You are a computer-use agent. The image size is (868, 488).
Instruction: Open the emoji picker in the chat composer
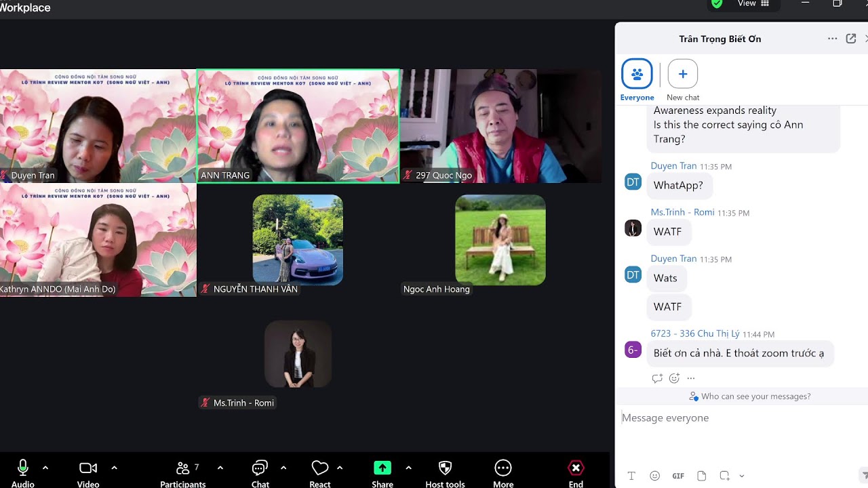tap(654, 476)
